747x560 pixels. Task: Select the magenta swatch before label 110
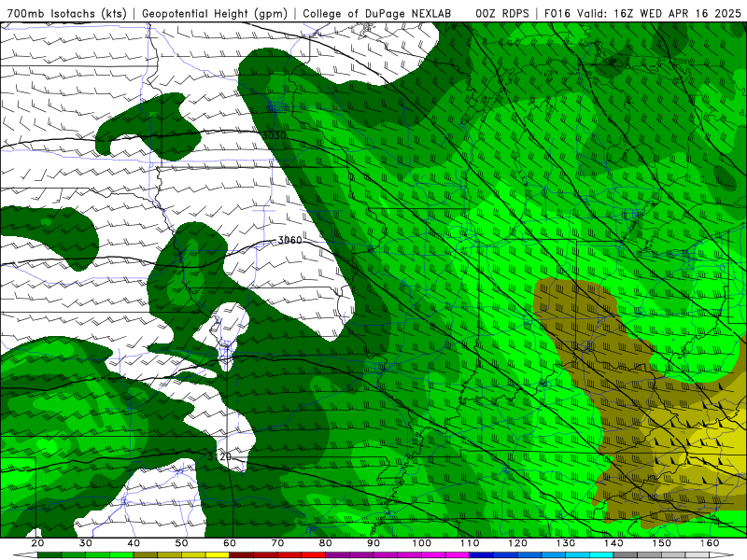[x=458, y=555]
